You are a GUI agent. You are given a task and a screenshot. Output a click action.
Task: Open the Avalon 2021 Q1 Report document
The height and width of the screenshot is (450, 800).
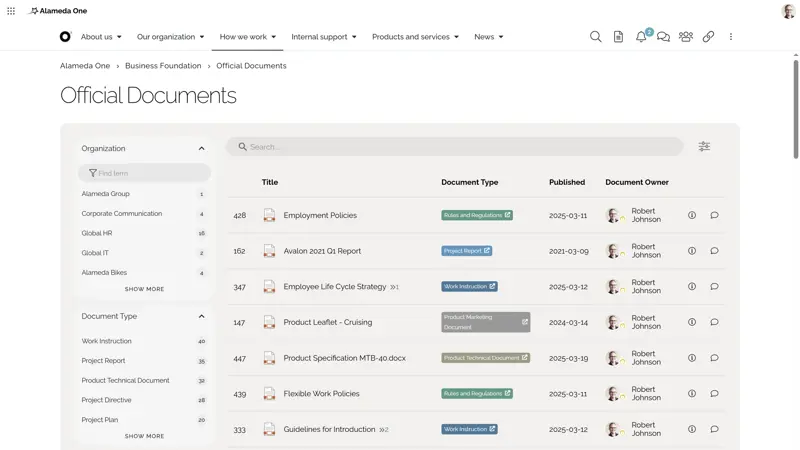(322, 251)
